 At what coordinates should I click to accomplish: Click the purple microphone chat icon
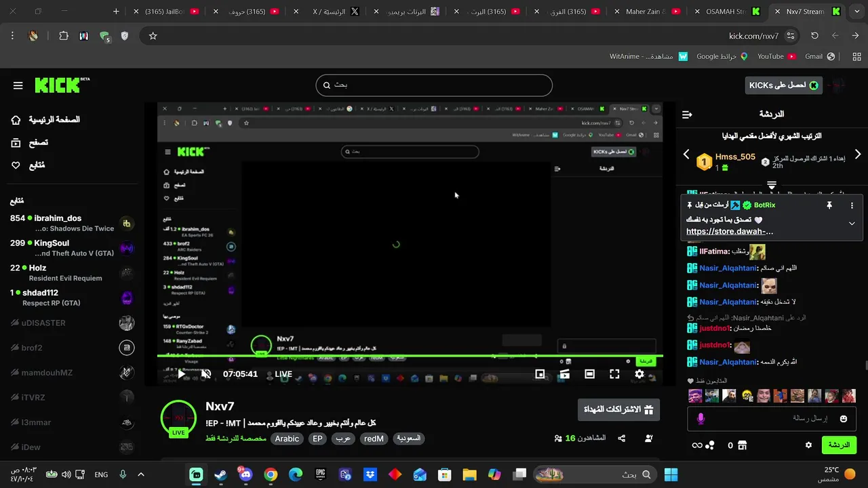(701, 419)
